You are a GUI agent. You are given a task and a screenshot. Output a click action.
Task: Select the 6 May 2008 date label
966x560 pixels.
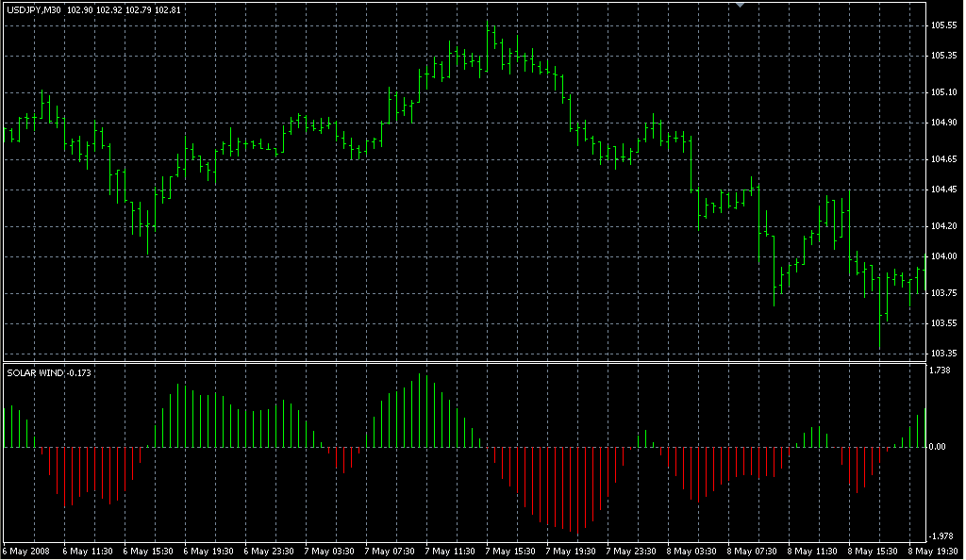click(x=26, y=551)
